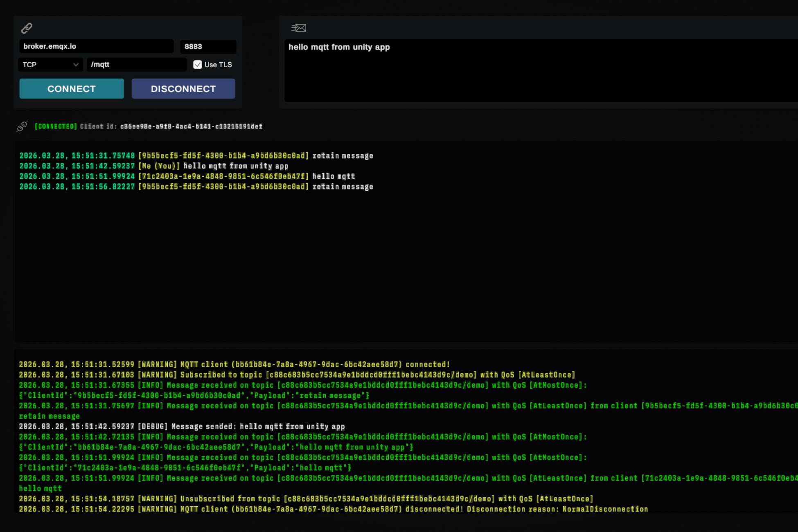
Task: Click the 71c2403a hello mqtt message row
Action: pos(187,176)
